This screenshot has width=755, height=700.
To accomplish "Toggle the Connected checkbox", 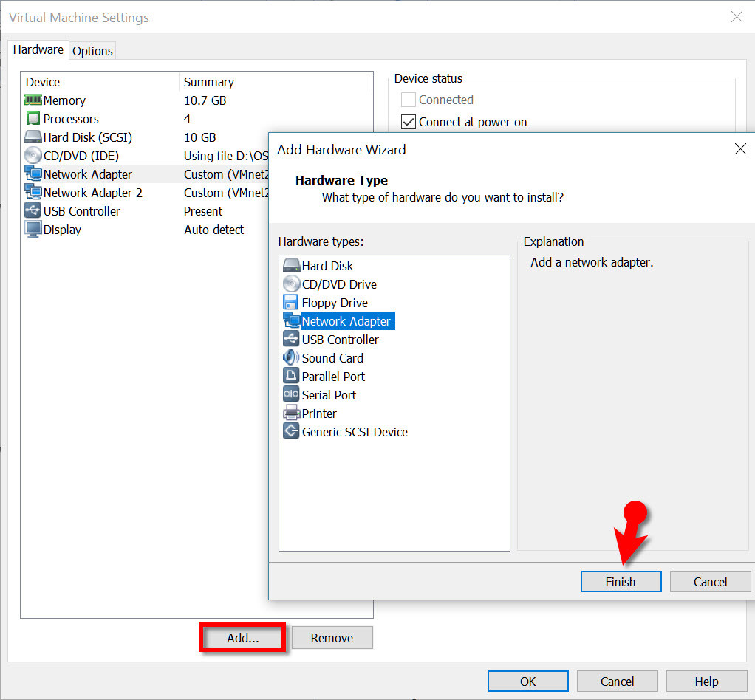I will point(408,100).
